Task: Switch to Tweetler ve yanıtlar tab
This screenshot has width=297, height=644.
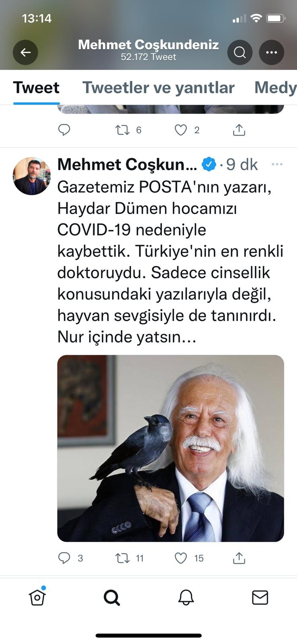Action: (158, 88)
